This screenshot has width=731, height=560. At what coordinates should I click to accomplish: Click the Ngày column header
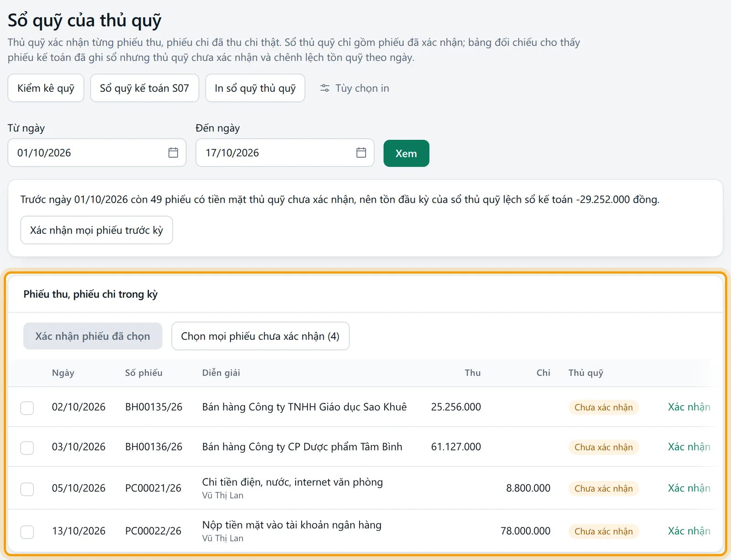coord(63,373)
